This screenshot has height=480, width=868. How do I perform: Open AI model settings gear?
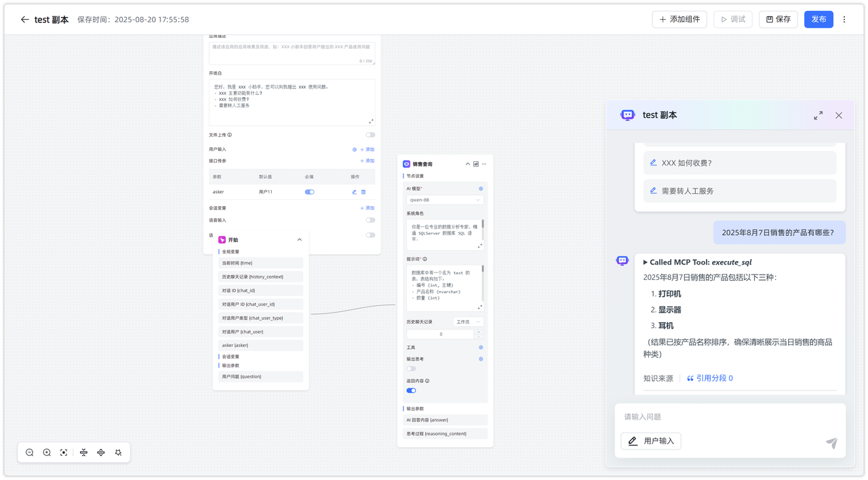tap(481, 189)
